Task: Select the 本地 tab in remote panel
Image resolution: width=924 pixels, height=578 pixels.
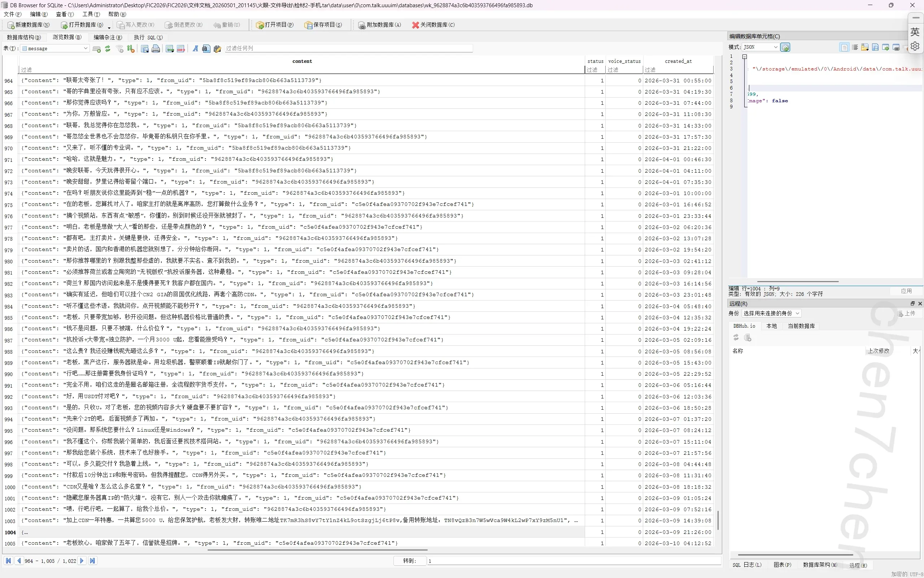Action: (x=772, y=326)
